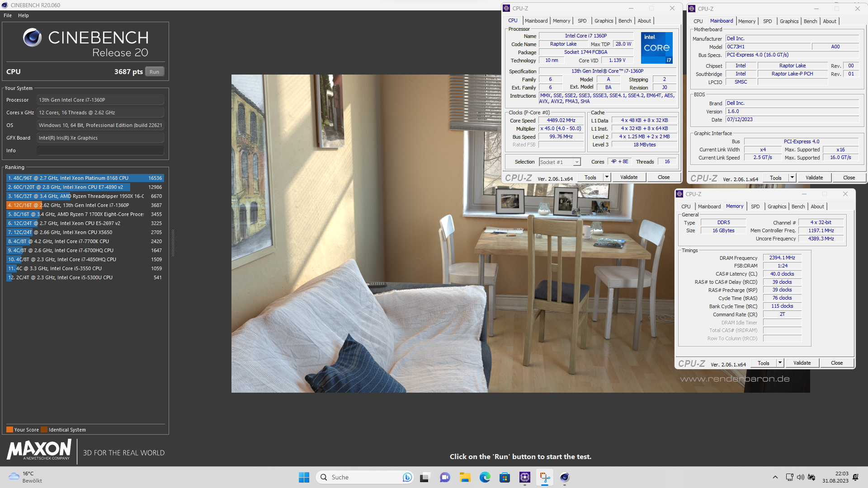Switch to CPU tab in Memory window
This screenshot has width=868, height=488.
point(686,206)
